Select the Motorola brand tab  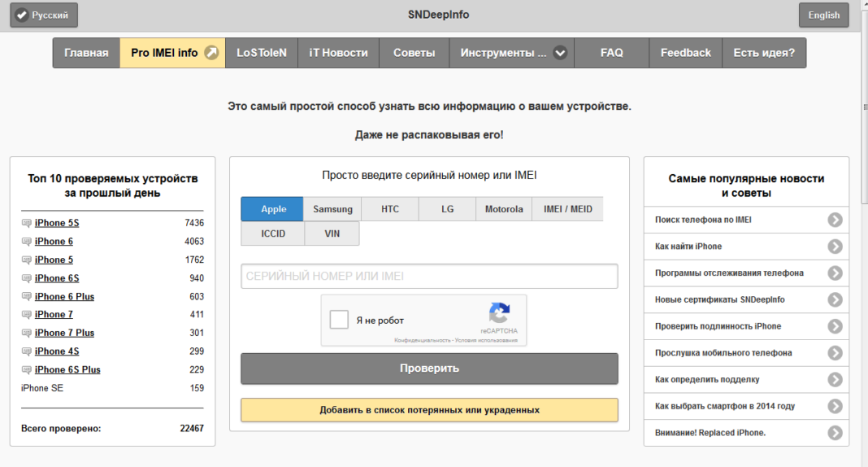[x=504, y=209]
